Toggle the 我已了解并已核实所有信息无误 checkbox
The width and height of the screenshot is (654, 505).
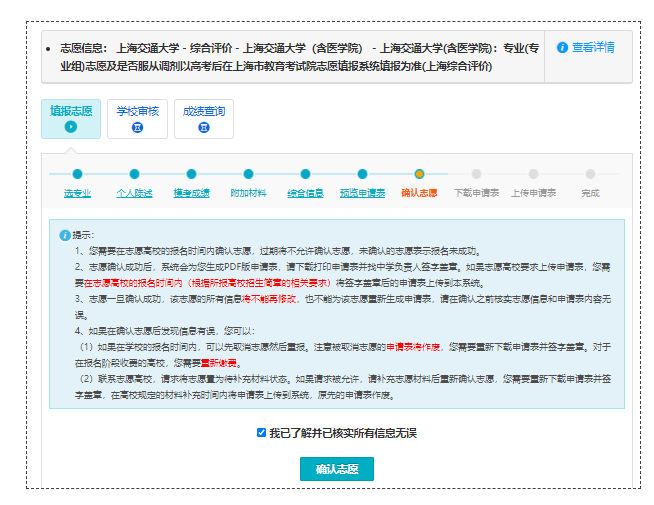tap(262, 433)
